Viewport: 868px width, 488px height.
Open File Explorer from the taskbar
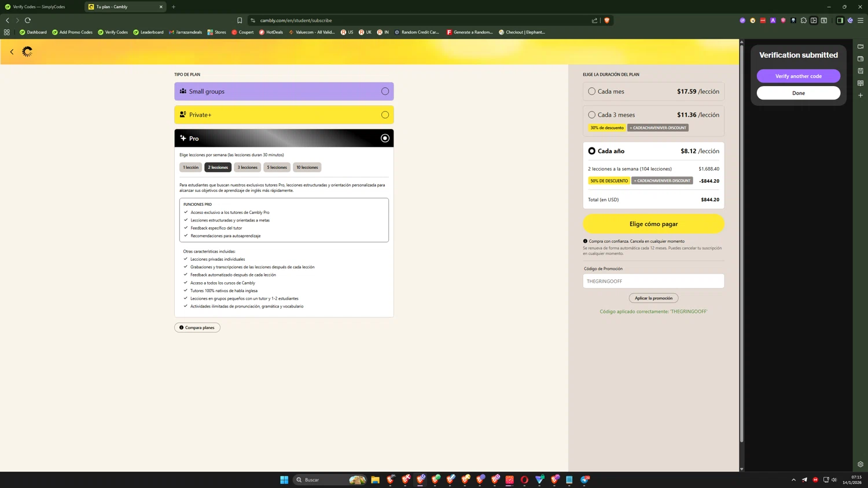pyautogui.click(x=375, y=480)
